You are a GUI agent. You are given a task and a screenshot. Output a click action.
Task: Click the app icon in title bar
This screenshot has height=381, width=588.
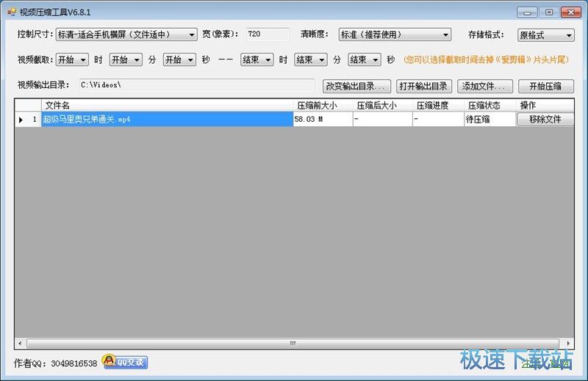click(12, 12)
